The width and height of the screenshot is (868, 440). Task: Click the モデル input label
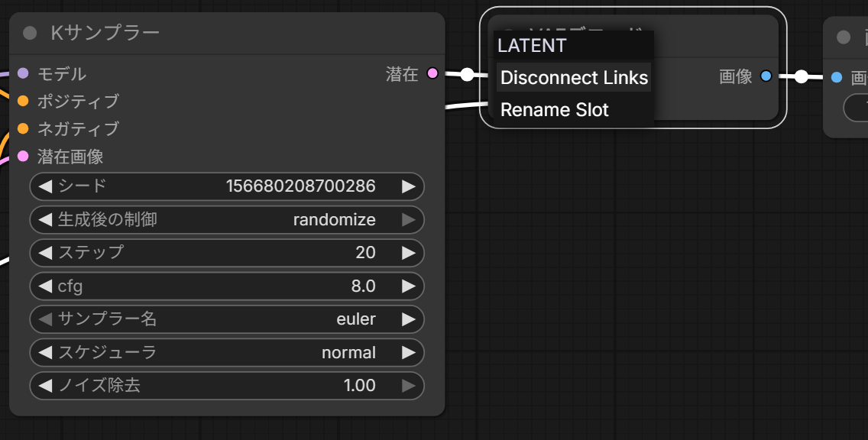point(61,73)
